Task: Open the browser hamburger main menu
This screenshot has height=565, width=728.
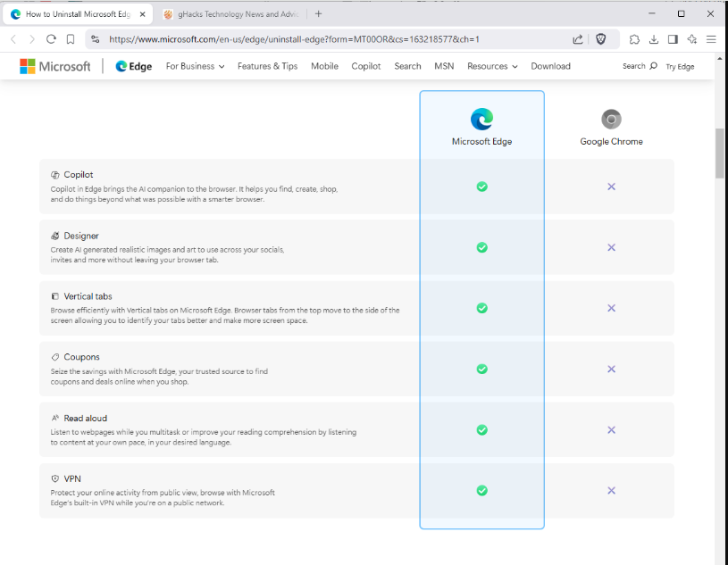Action: 711,39
